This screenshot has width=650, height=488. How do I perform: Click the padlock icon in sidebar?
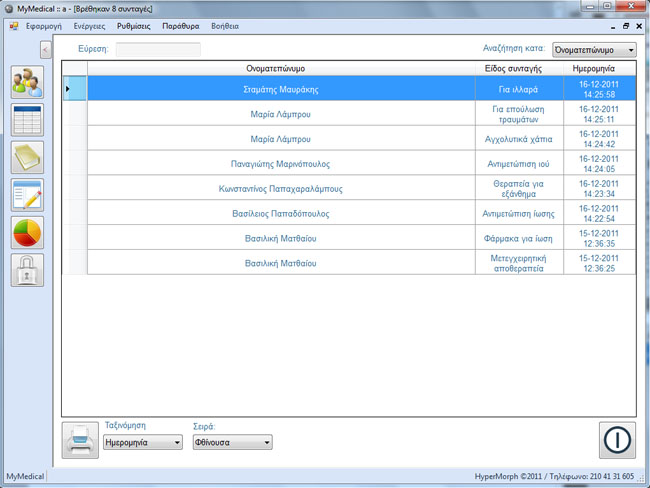(x=27, y=270)
